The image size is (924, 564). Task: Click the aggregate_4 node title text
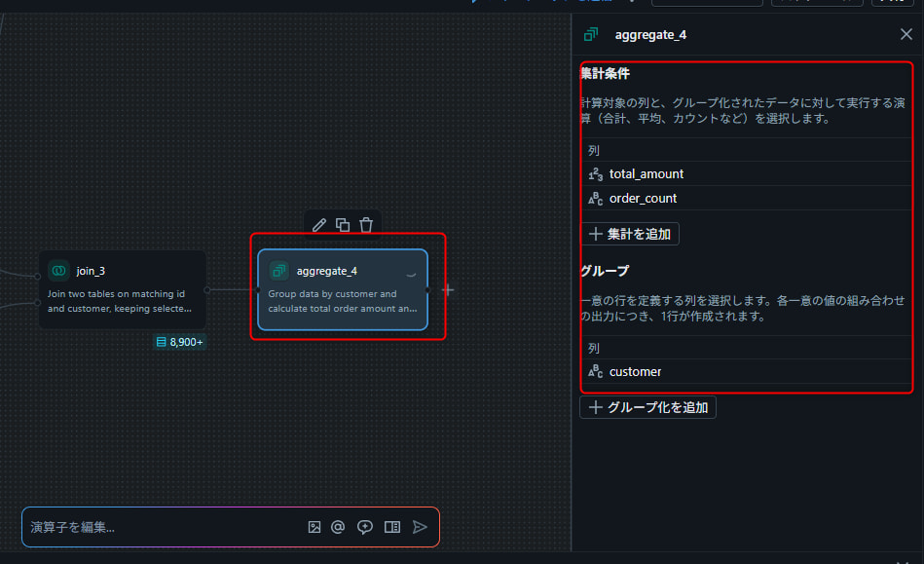click(326, 271)
